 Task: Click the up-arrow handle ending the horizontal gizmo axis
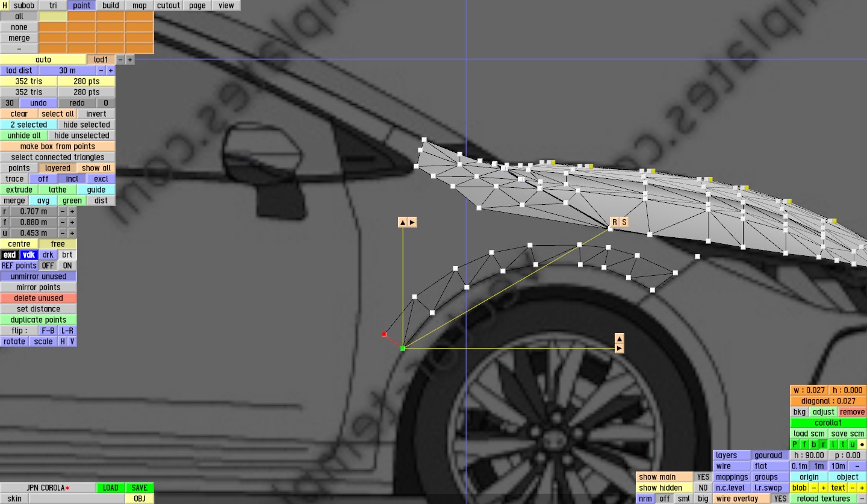click(x=620, y=338)
